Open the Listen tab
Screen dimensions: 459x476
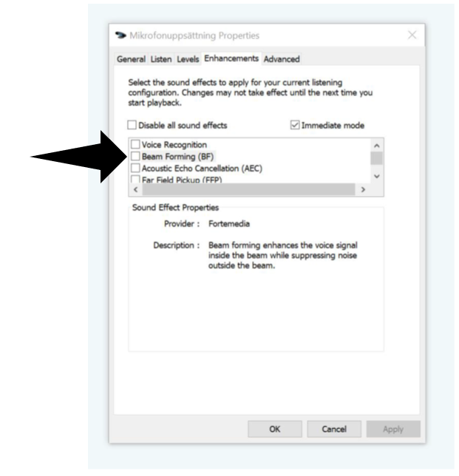pyautogui.click(x=161, y=59)
